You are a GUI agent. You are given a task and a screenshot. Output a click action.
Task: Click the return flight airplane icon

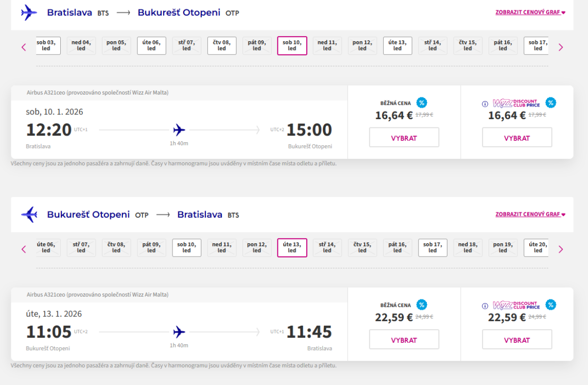[x=29, y=214]
